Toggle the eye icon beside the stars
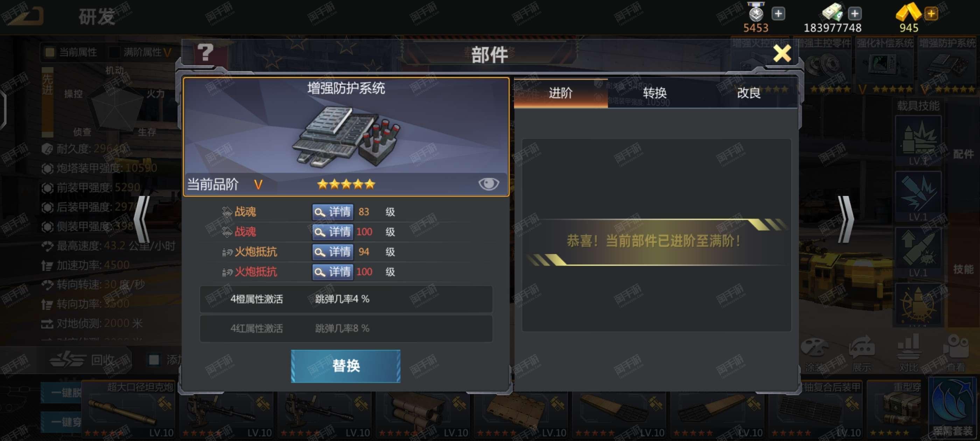Viewport: 980px width, 441px height. tap(489, 184)
